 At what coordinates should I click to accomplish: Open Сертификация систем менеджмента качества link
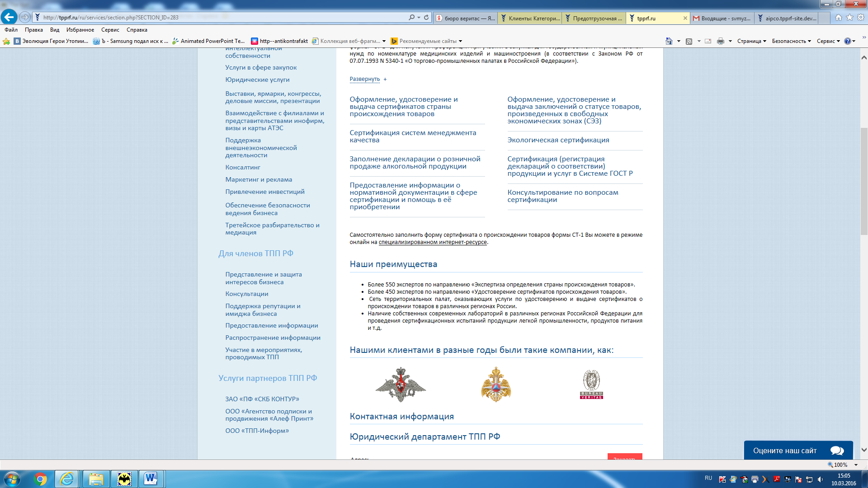413,136
